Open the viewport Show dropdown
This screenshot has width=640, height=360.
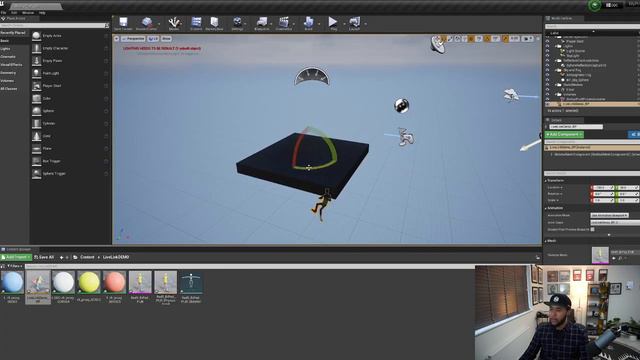click(x=166, y=39)
